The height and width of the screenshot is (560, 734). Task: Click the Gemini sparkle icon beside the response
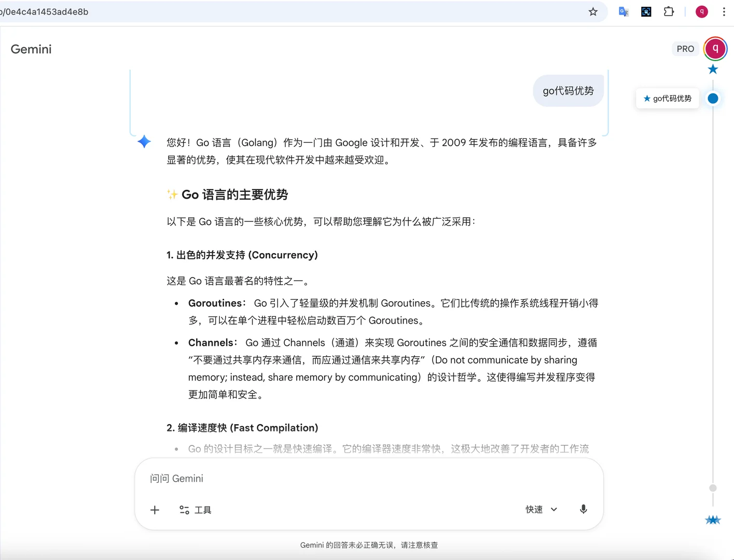point(144,142)
